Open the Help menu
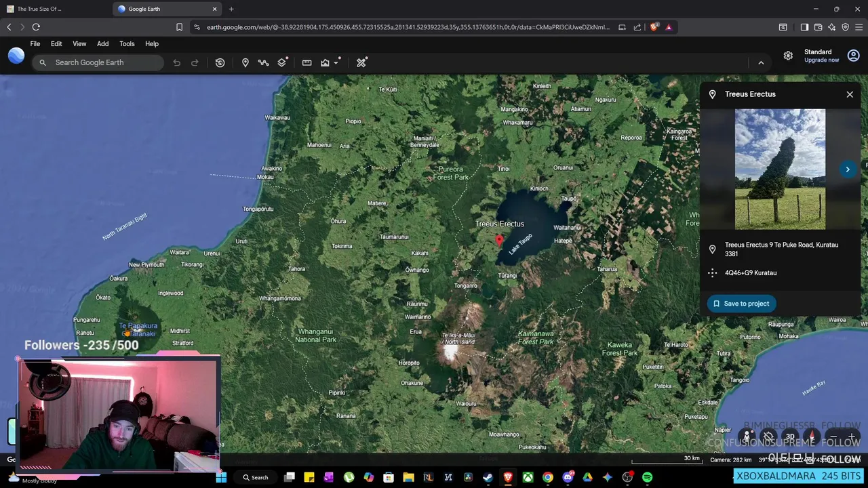 tap(152, 43)
